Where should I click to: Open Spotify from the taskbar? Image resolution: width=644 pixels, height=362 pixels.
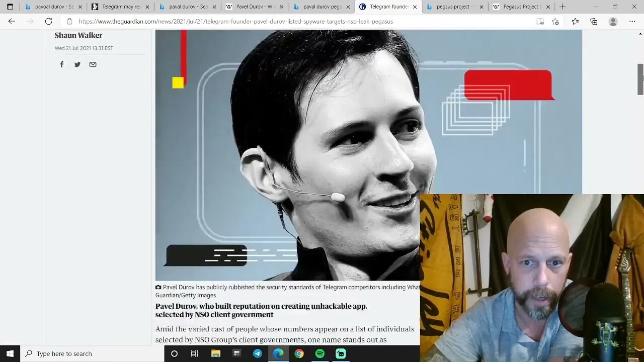tap(320, 353)
